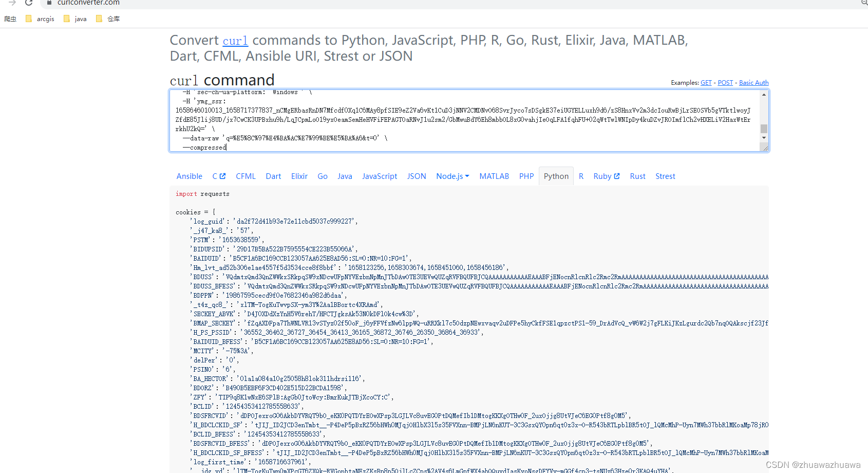
Task: Switch to the Strest tab
Action: (x=665, y=176)
